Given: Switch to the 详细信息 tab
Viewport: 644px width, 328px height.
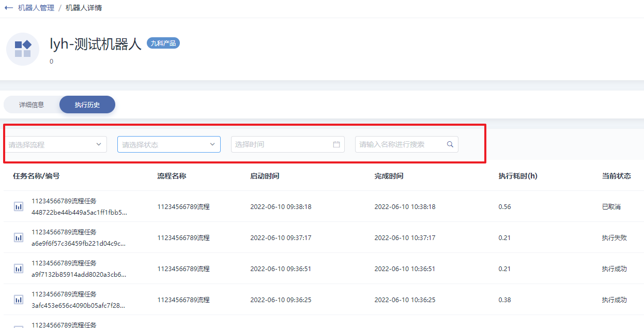Looking at the screenshot, I should (x=32, y=105).
